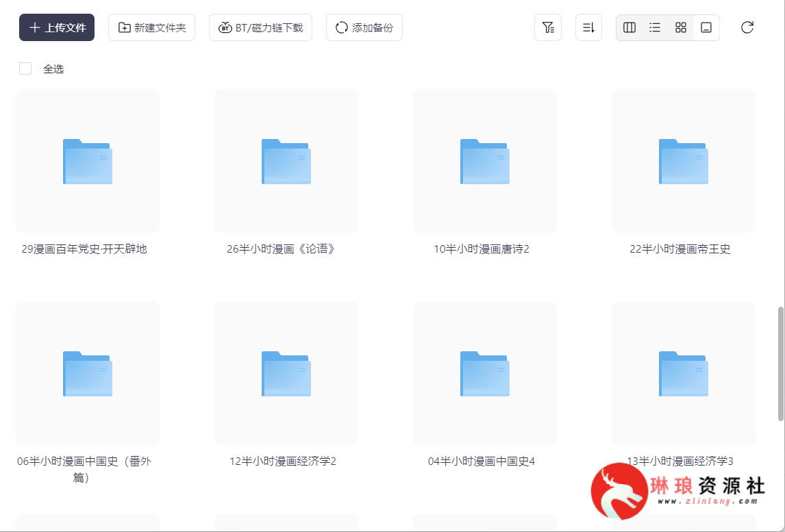Open BT/磁力链下载 download option
Image resolution: width=785 pixels, height=532 pixels.
(260, 27)
